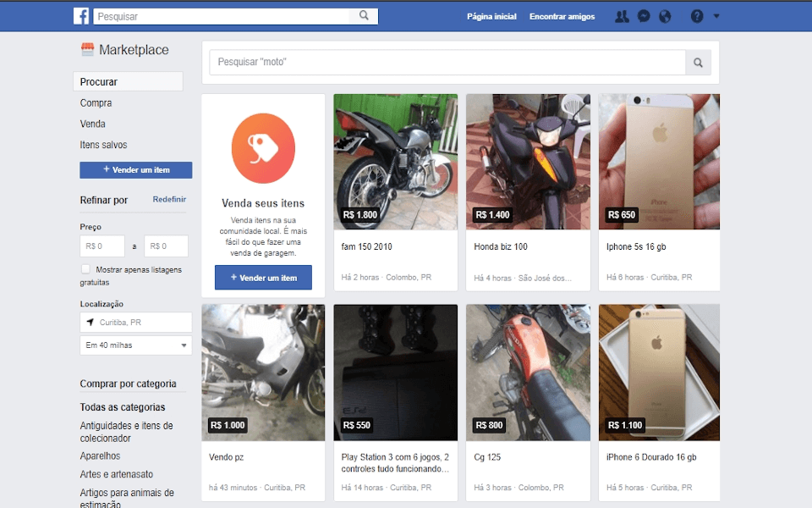
Task: Select 'Todas as categorias' category
Action: 122,407
